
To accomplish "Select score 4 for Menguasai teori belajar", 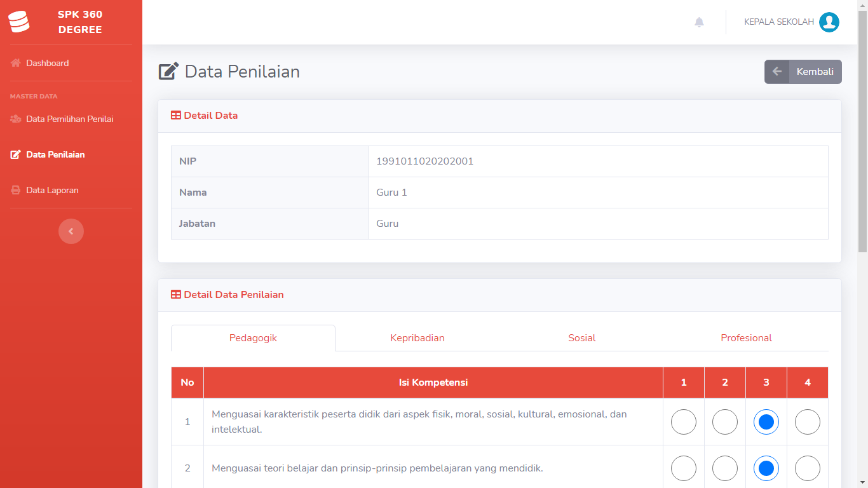I will pos(808,468).
